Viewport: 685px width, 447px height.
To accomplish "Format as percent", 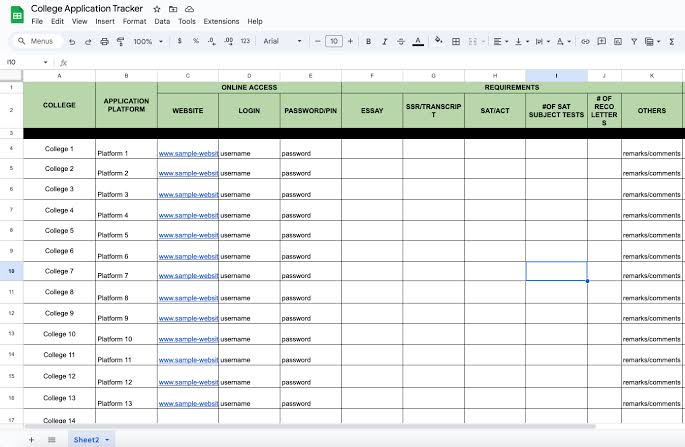I will click(196, 41).
